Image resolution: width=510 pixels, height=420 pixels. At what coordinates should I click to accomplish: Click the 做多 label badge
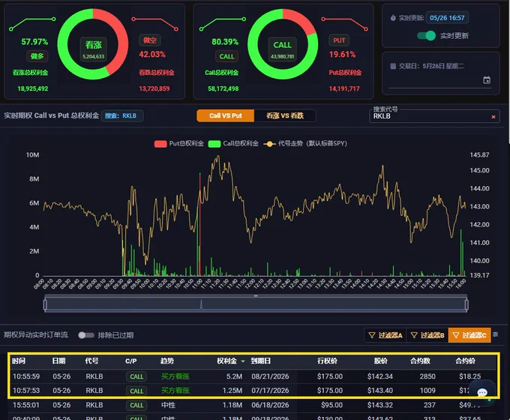point(37,56)
